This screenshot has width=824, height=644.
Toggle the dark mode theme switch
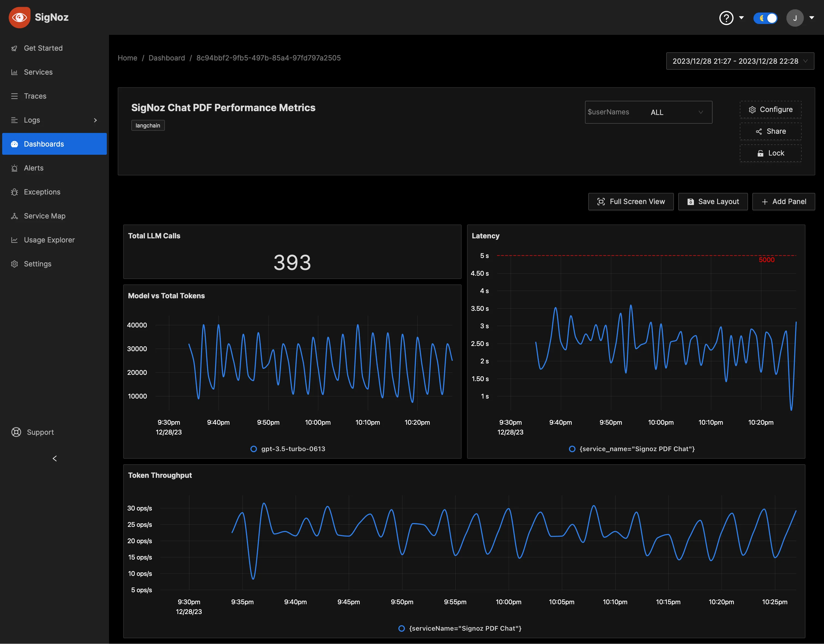click(765, 18)
